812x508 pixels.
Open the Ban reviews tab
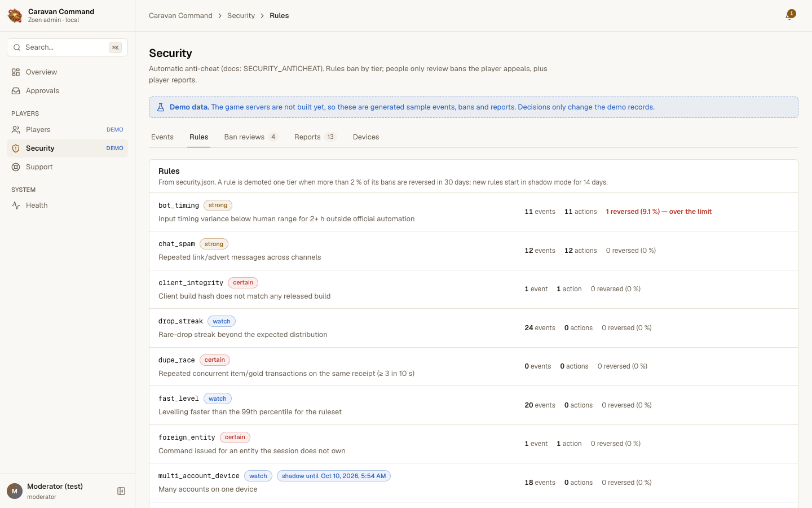(x=251, y=137)
